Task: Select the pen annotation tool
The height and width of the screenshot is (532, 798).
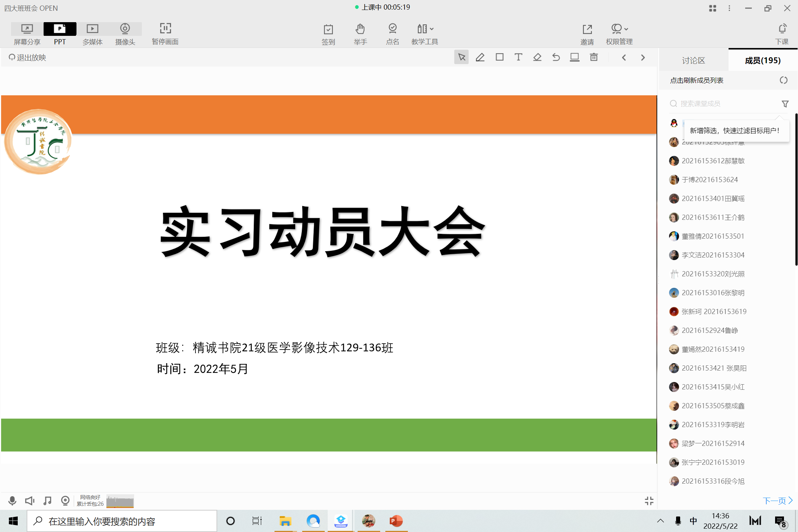Action: click(480, 57)
